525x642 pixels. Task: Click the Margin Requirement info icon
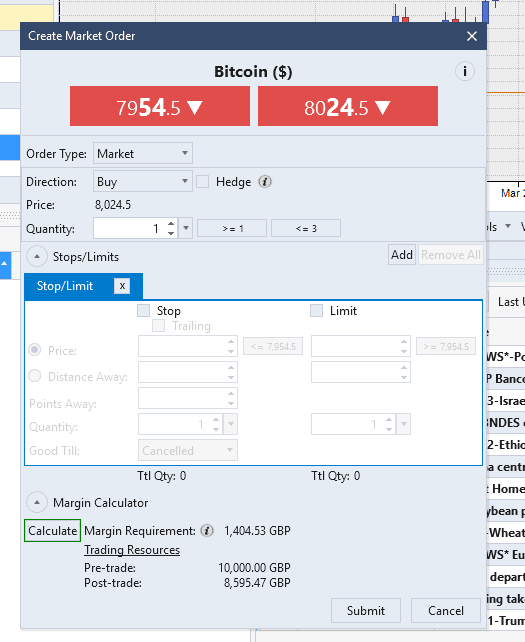click(207, 531)
